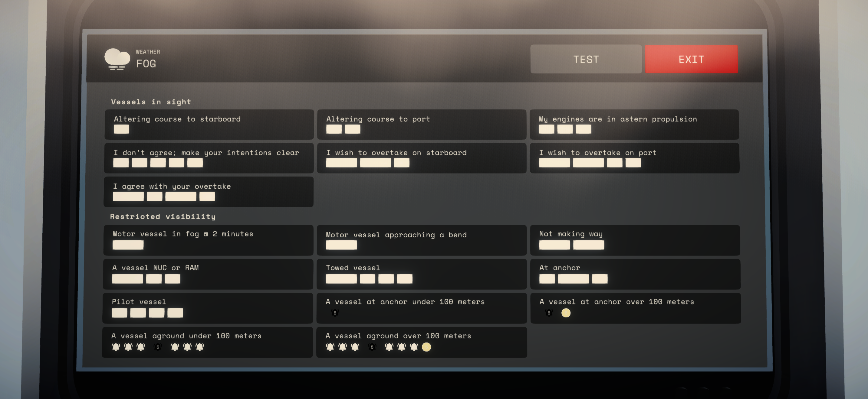Choose 'A vessel aground under 100 meters'
868x399 pixels.
click(x=207, y=342)
